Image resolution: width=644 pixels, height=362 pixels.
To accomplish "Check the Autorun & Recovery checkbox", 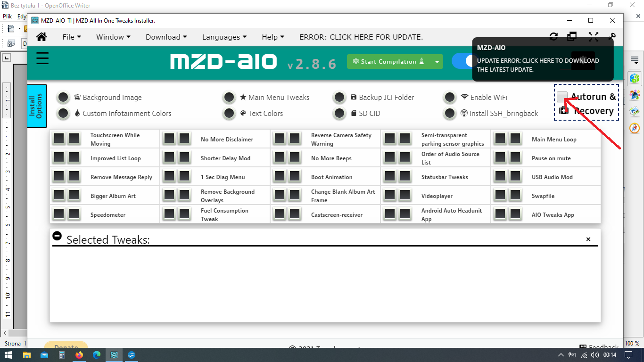I will [562, 97].
